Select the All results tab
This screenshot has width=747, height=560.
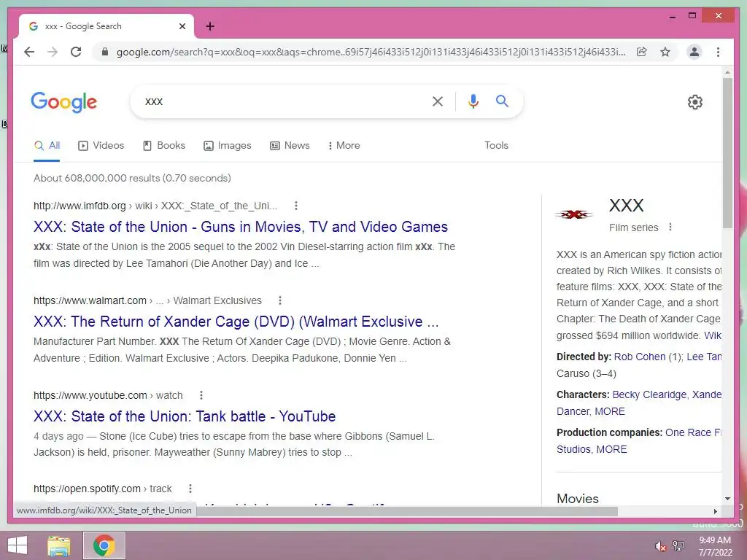pyautogui.click(x=47, y=145)
